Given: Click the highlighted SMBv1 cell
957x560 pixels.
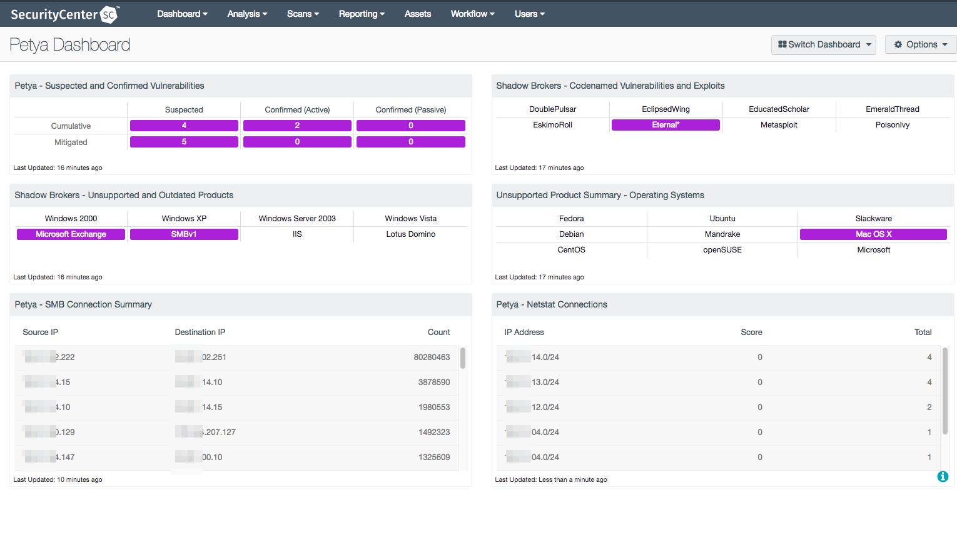Looking at the screenshot, I should point(184,234).
